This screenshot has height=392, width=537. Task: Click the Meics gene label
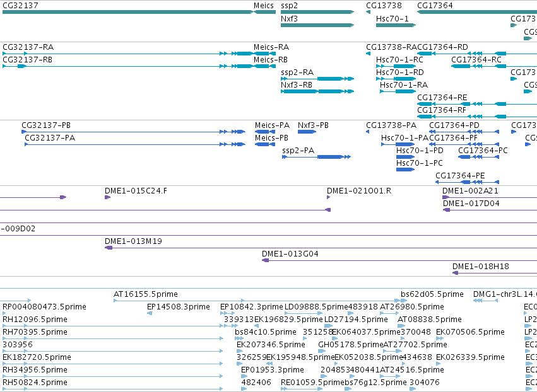[263, 6]
